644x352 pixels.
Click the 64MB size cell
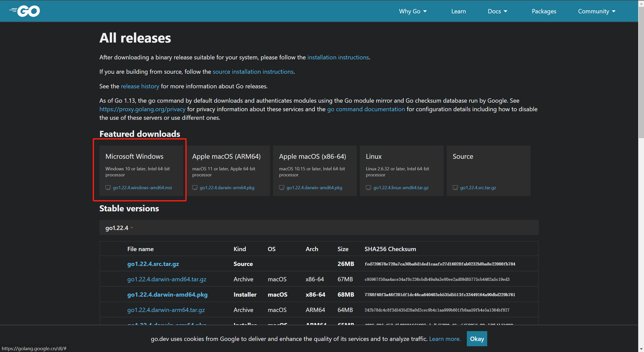(x=345, y=310)
